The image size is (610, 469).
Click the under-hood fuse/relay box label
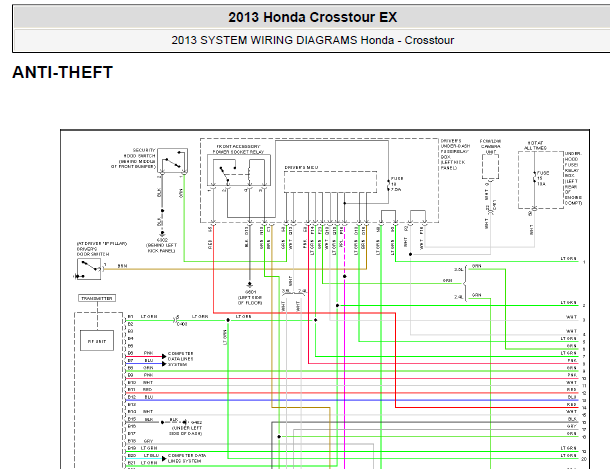click(x=573, y=178)
